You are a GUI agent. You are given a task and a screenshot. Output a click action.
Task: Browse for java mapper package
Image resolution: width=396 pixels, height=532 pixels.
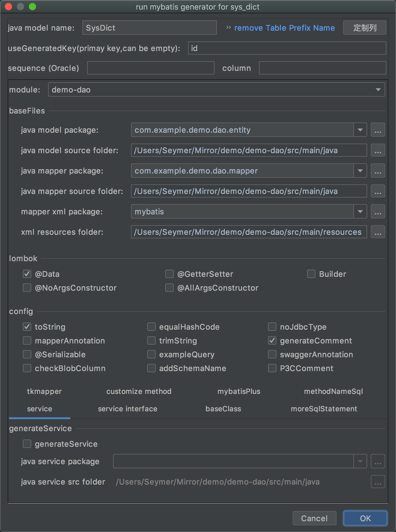coord(378,171)
